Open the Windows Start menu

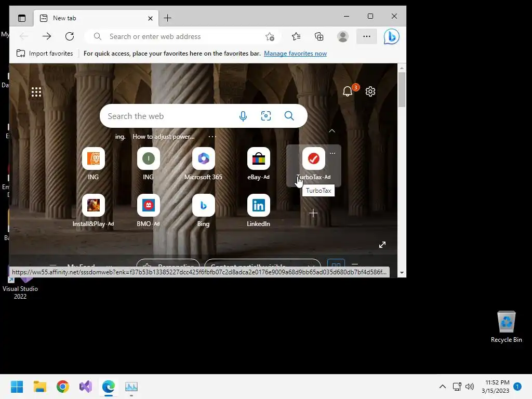pos(17,387)
